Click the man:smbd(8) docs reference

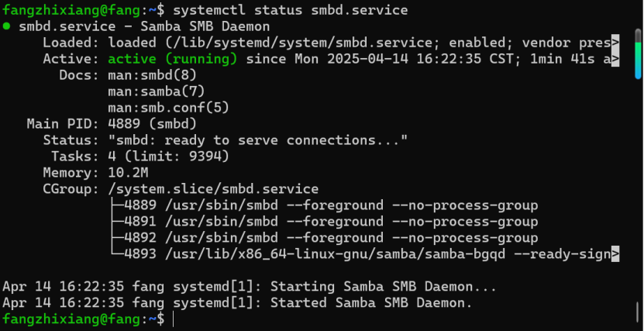click(x=153, y=75)
